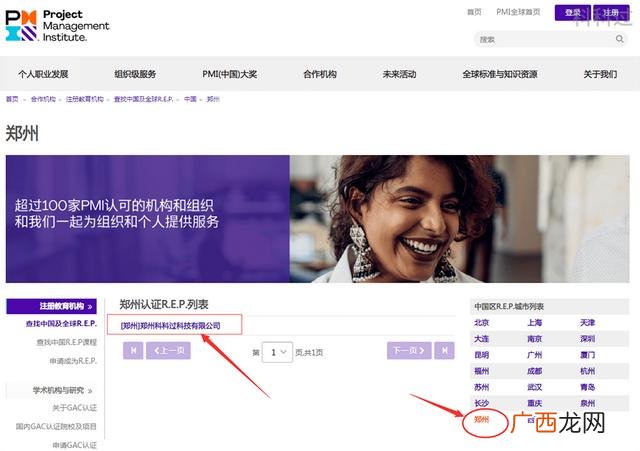Image resolution: width=640 pixels, height=451 pixels.
Task: Click the PMI Project Management Institute logo
Action: 57,25
